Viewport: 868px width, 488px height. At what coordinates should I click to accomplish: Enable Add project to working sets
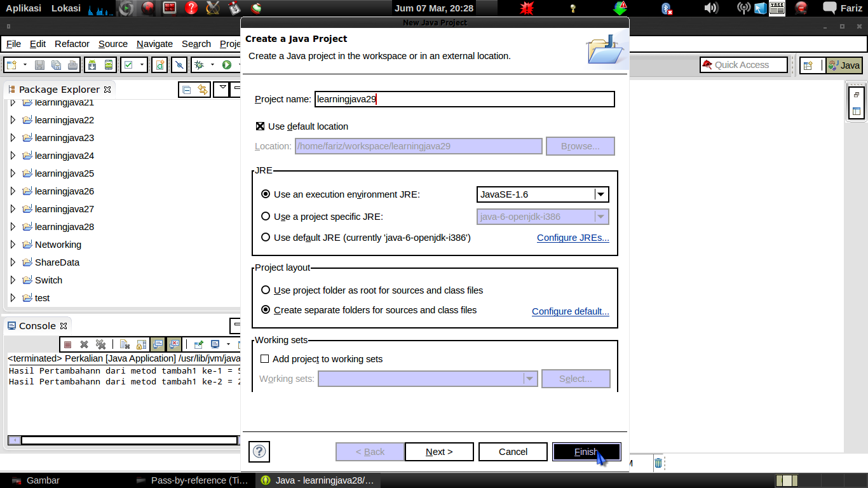click(x=264, y=359)
